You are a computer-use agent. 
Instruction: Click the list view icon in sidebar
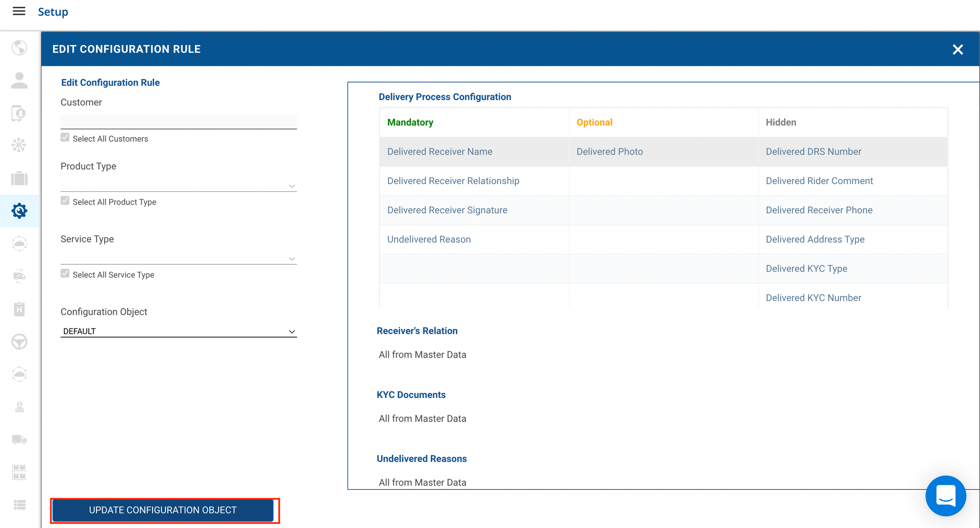(19, 505)
